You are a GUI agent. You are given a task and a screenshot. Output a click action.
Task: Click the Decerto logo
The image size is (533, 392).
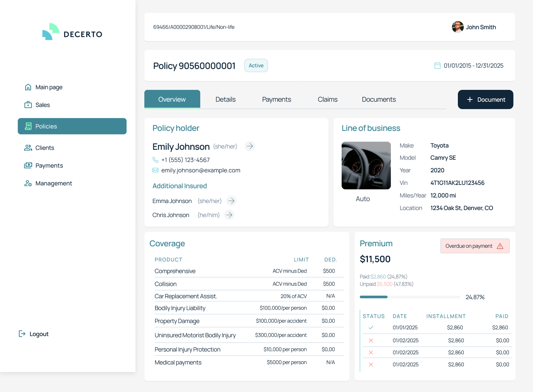pos(72,32)
